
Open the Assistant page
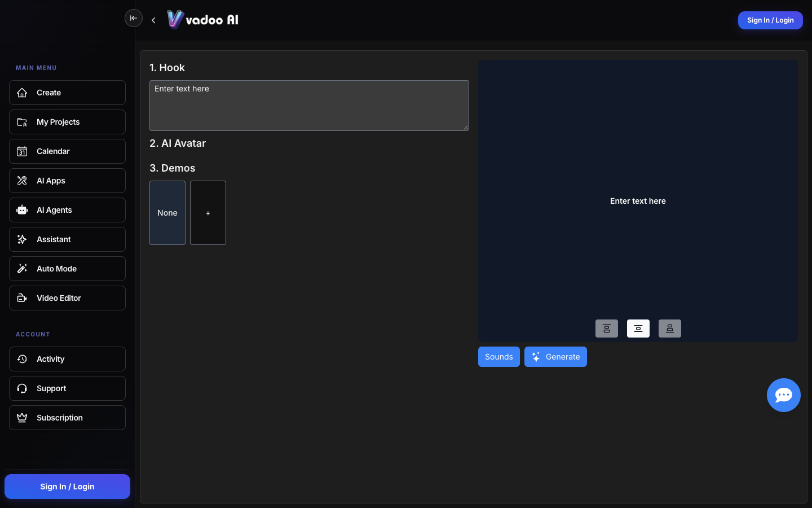point(67,239)
